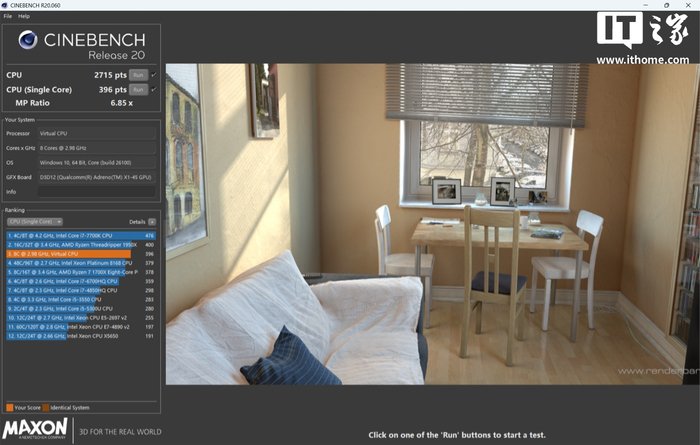The image size is (700, 445).
Task: Click the rendered room image preview
Action: (x=433, y=224)
